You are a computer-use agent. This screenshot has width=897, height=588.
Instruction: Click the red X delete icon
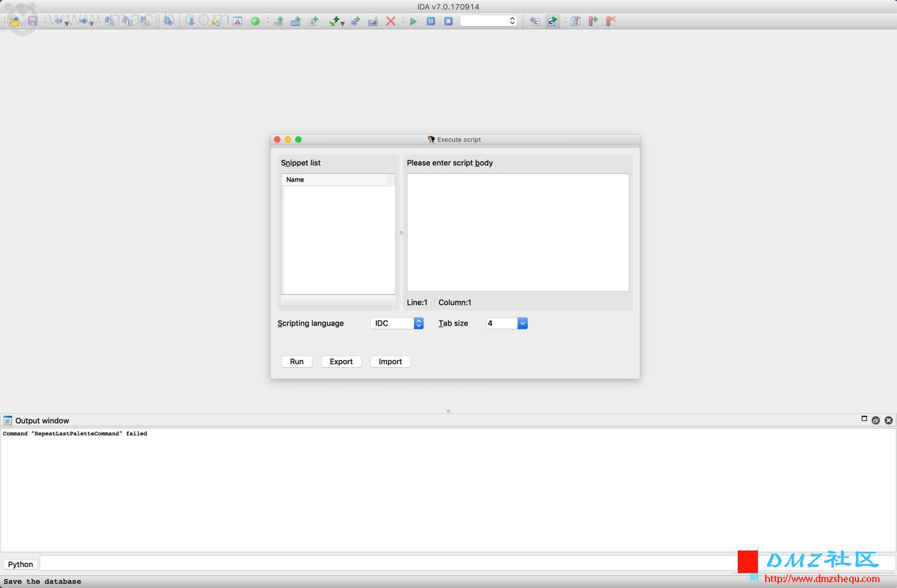pyautogui.click(x=391, y=21)
